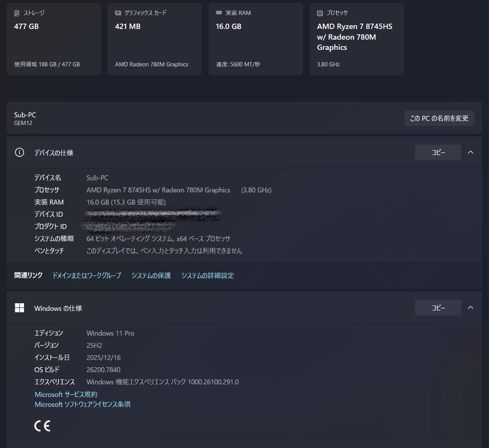Screen dimensions: 489x448
Task: Click the エクスペリエンス label
Action: (x=55, y=382)
